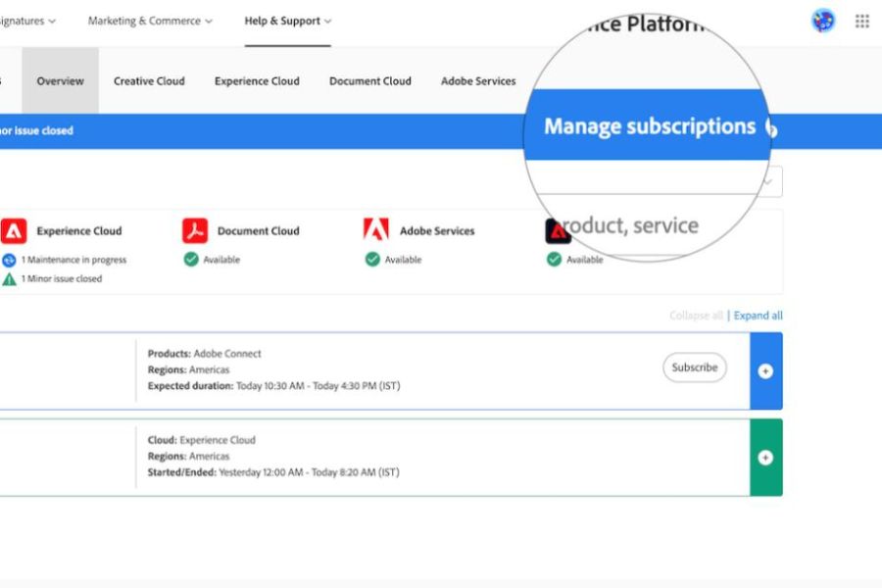Open the app switcher grid icon
This screenshot has height=588, width=882.
861,22
